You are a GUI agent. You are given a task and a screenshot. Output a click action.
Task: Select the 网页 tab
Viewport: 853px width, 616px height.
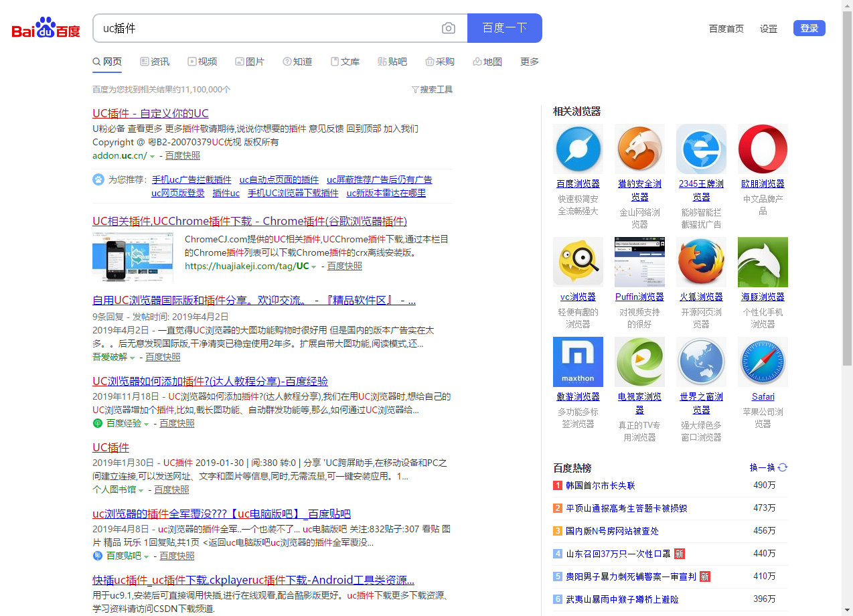coord(107,62)
